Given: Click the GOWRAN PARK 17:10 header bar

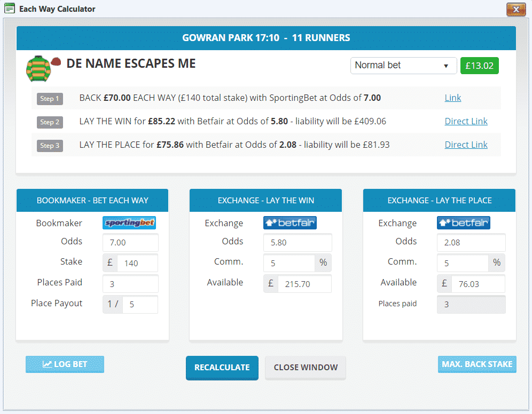Looking at the screenshot, I should pyautogui.click(x=266, y=37).
